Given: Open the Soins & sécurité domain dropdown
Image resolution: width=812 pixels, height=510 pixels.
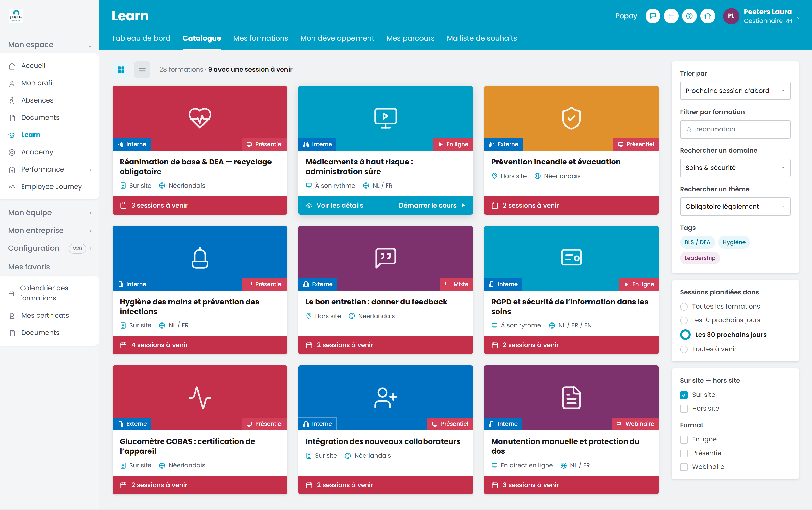Looking at the screenshot, I should coord(735,168).
